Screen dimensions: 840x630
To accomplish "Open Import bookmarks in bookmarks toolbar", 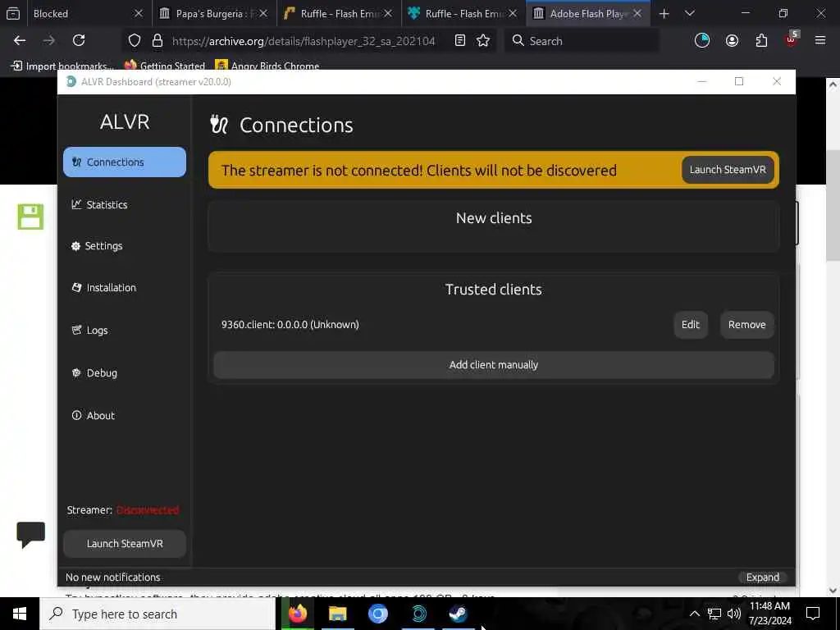I will pos(62,66).
